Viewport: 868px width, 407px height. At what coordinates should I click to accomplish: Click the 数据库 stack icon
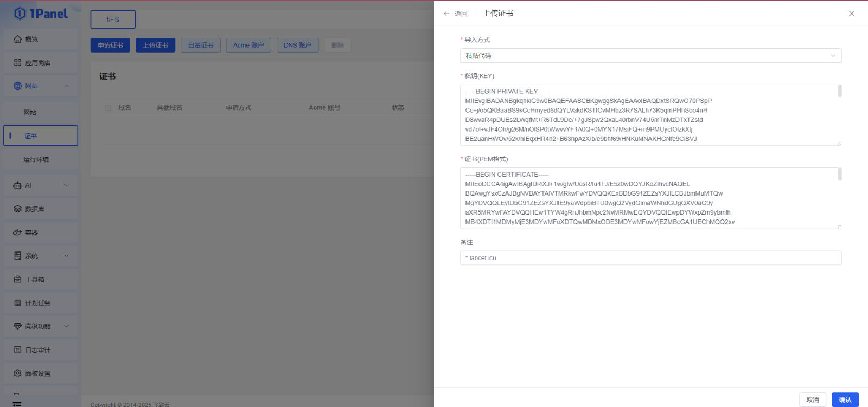click(x=17, y=209)
